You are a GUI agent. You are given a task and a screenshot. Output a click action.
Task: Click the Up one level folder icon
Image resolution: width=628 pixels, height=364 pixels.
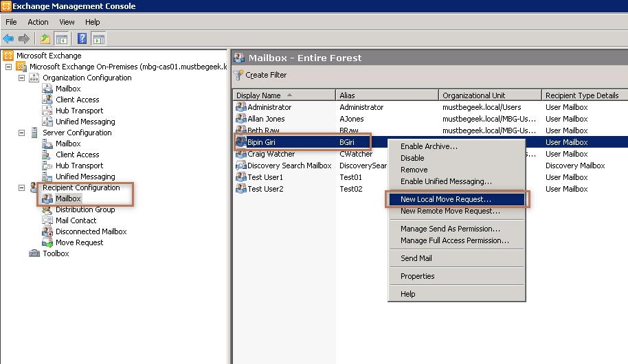(45, 39)
